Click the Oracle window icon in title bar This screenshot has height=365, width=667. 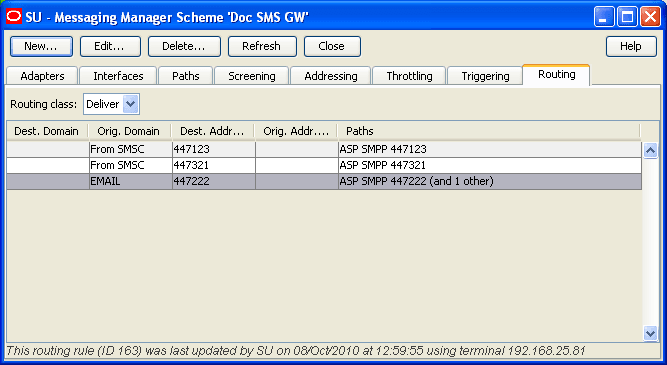click(14, 17)
